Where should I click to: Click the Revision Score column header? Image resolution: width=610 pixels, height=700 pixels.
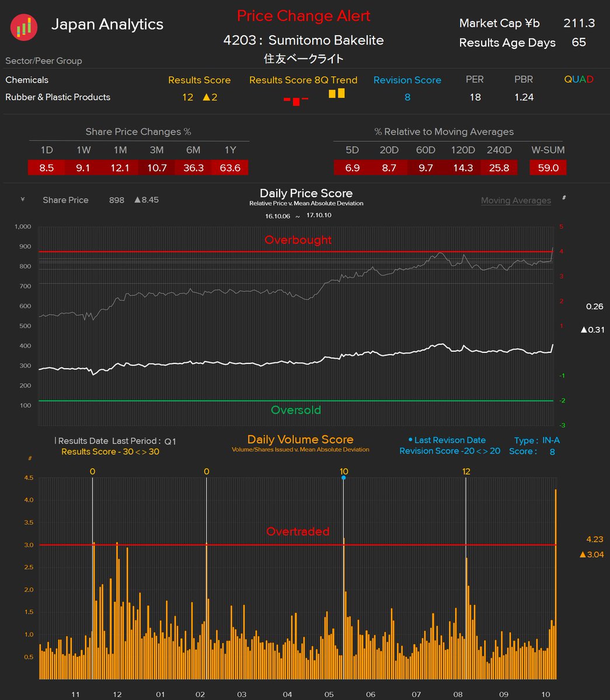click(x=407, y=80)
